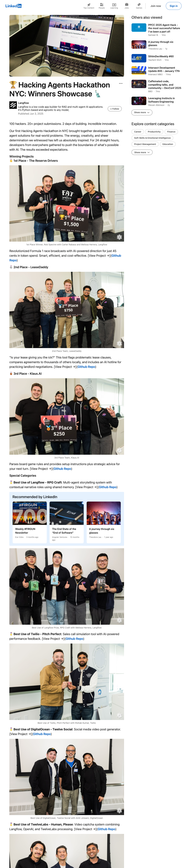
Task: Expand Show more under Others also viewed
Action: click(142, 113)
